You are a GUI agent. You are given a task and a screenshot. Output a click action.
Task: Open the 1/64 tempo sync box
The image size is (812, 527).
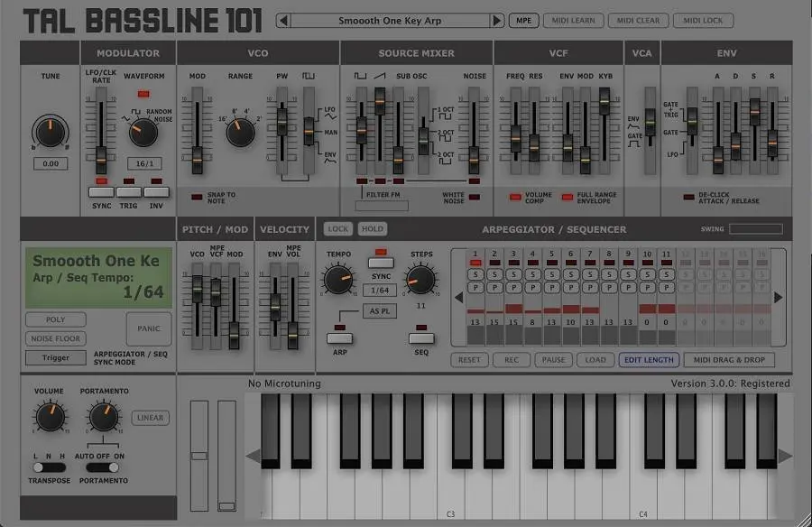(380, 291)
